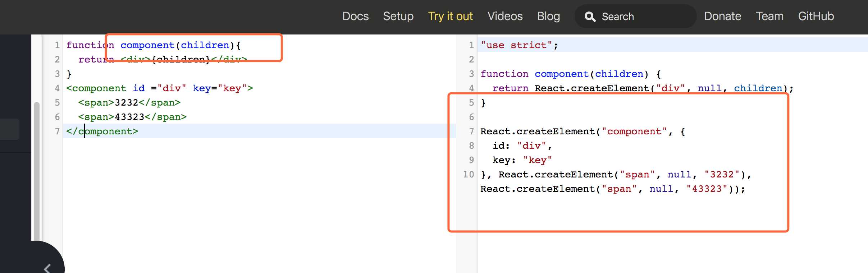The image size is (868, 273).
Task: Go to the GitHub link
Action: click(x=816, y=16)
